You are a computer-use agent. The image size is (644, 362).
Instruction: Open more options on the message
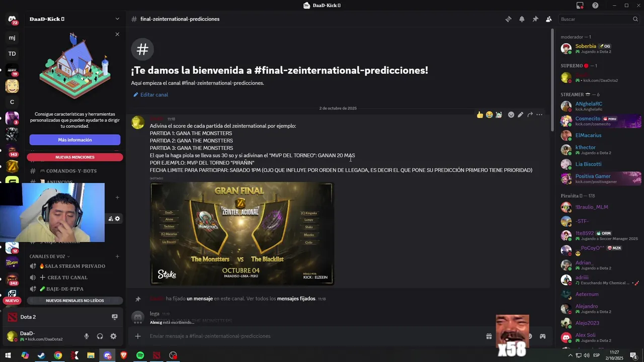tap(539, 115)
